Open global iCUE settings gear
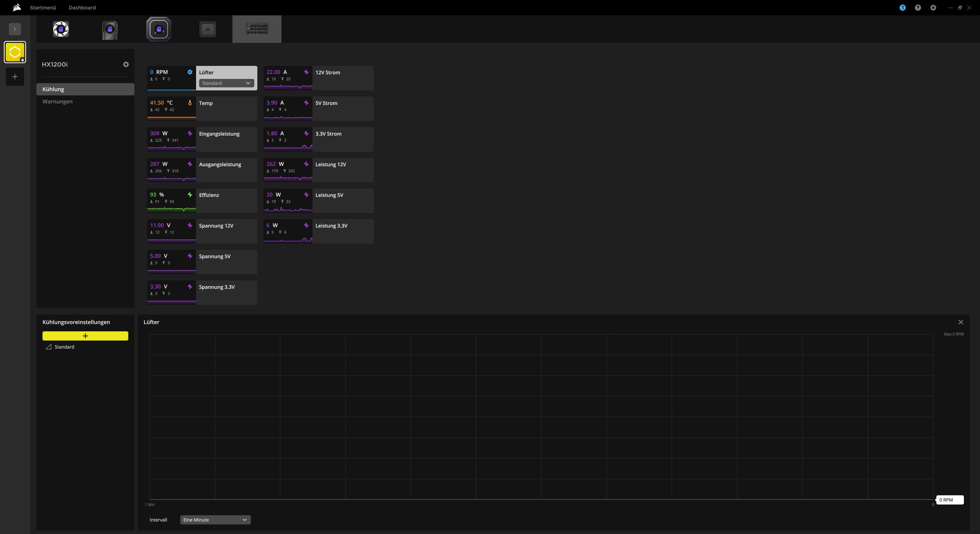This screenshot has height=534, width=980. pyautogui.click(x=933, y=8)
